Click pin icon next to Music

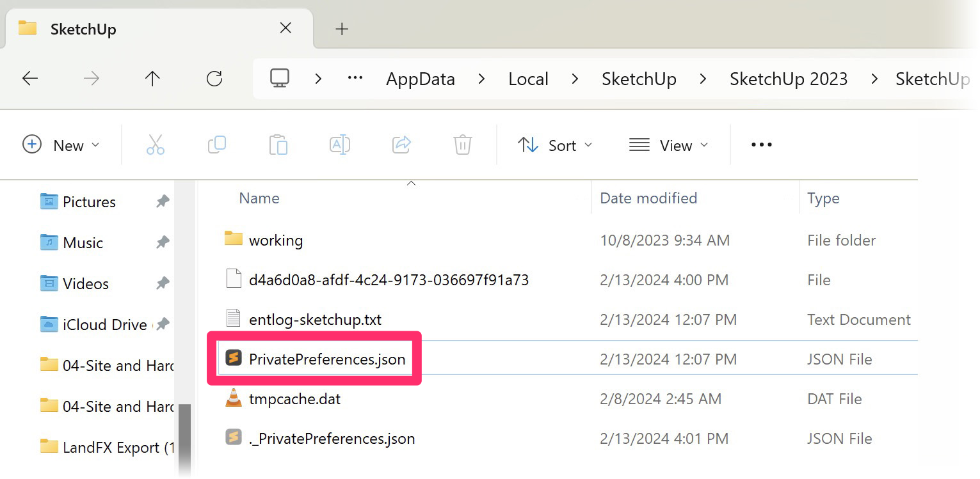coord(163,242)
